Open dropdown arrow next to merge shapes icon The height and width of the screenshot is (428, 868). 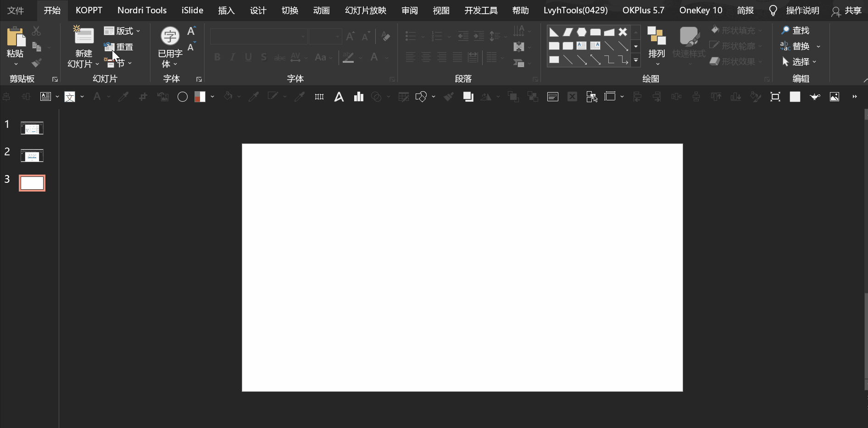pyautogui.click(x=434, y=97)
